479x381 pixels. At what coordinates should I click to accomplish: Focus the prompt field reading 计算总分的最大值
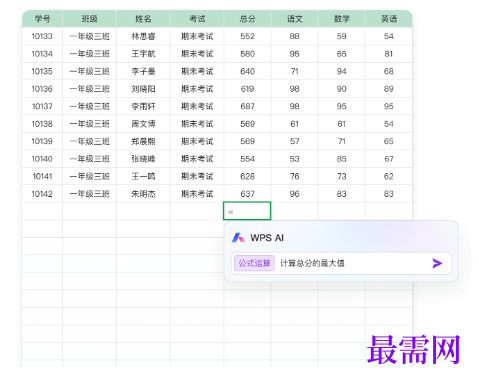341,263
